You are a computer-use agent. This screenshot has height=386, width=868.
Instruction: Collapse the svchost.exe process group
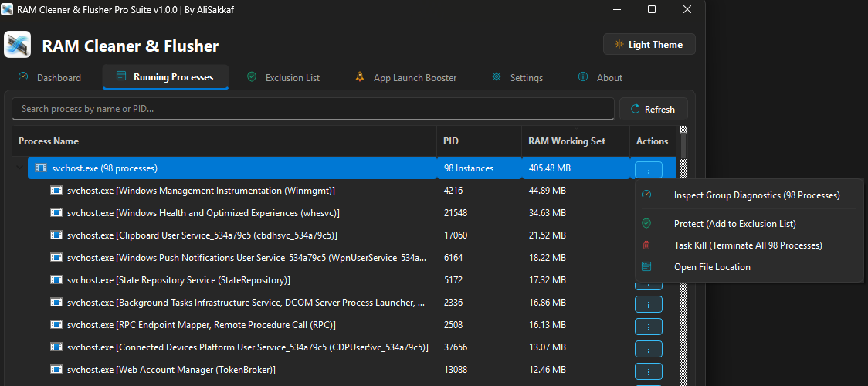coord(21,168)
